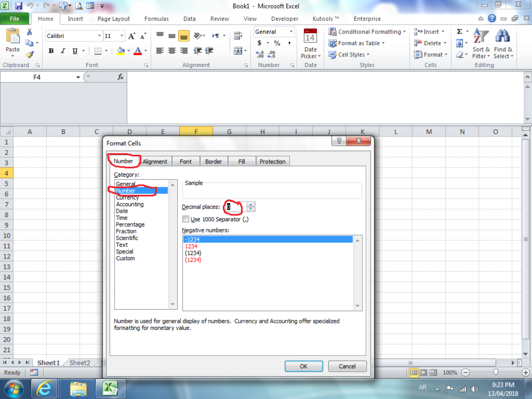Open Excel Help question mark icon
The width and height of the screenshot is (532, 399).
492,18
